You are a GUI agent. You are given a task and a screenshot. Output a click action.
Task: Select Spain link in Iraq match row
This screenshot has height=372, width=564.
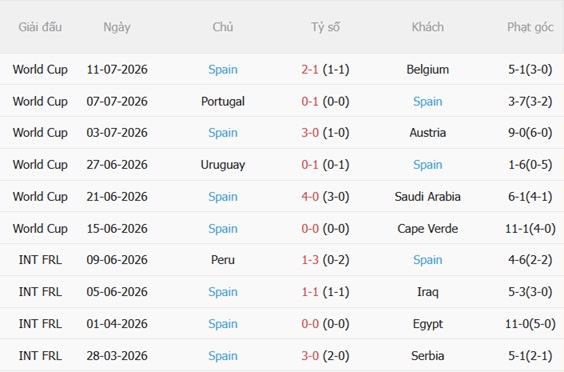coord(223,292)
